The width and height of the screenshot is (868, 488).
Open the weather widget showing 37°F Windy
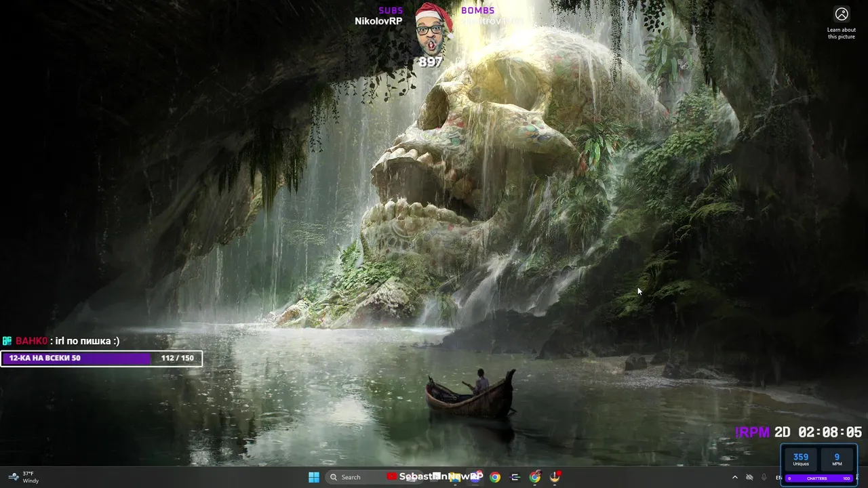click(23, 477)
